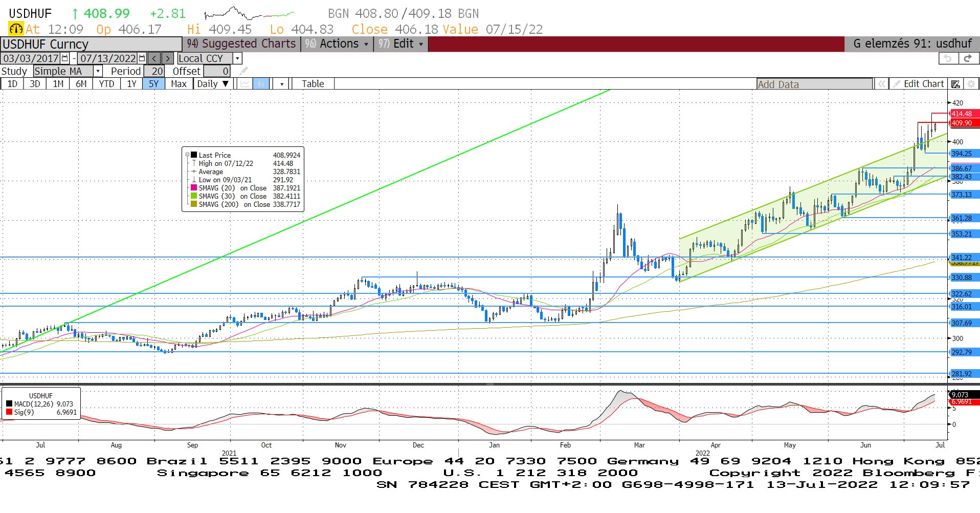980x513 pixels.
Task: Select the 1D range tab
Action: [x=12, y=84]
